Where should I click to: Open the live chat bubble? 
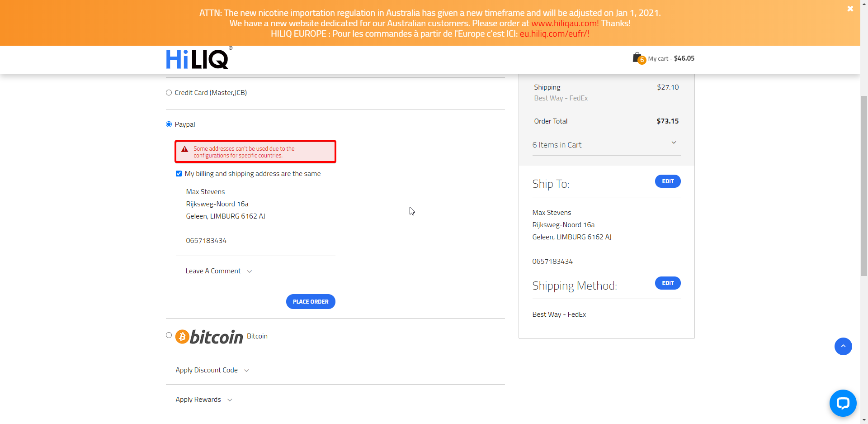843,403
